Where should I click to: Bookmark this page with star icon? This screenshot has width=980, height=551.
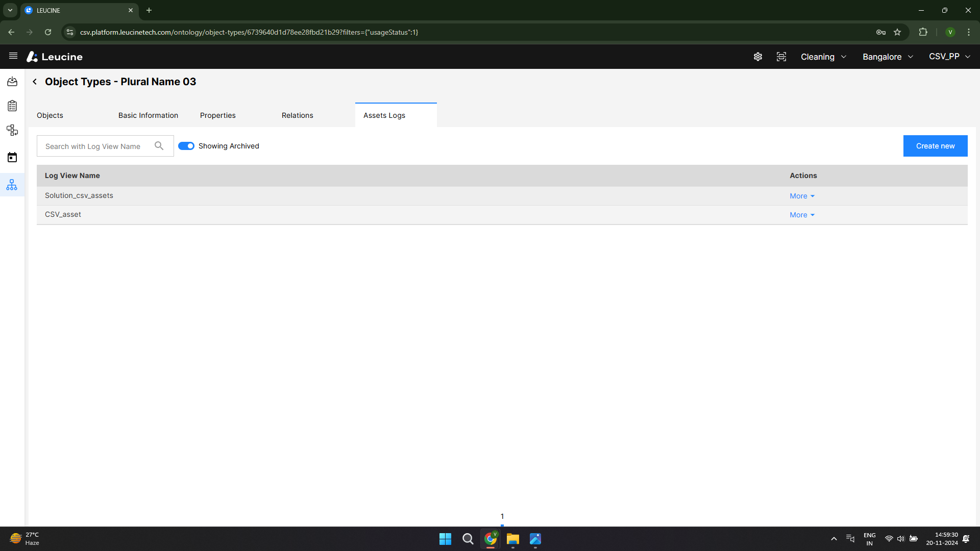[x=897, y=32]
